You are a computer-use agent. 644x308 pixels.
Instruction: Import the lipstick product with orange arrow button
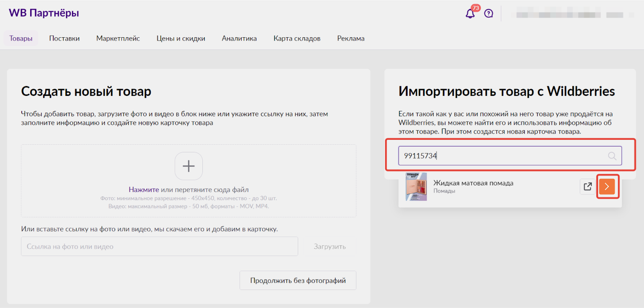click(607, 186)
